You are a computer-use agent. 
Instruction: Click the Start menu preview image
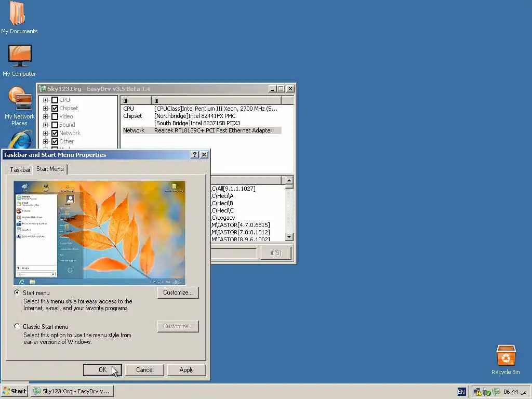pyautogui.click(x=100, y=233)
